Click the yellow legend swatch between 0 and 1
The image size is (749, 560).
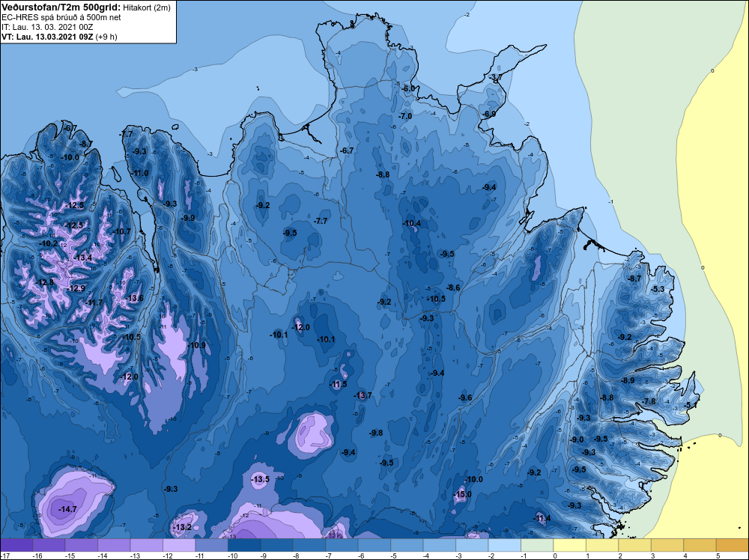coord(569,545)
